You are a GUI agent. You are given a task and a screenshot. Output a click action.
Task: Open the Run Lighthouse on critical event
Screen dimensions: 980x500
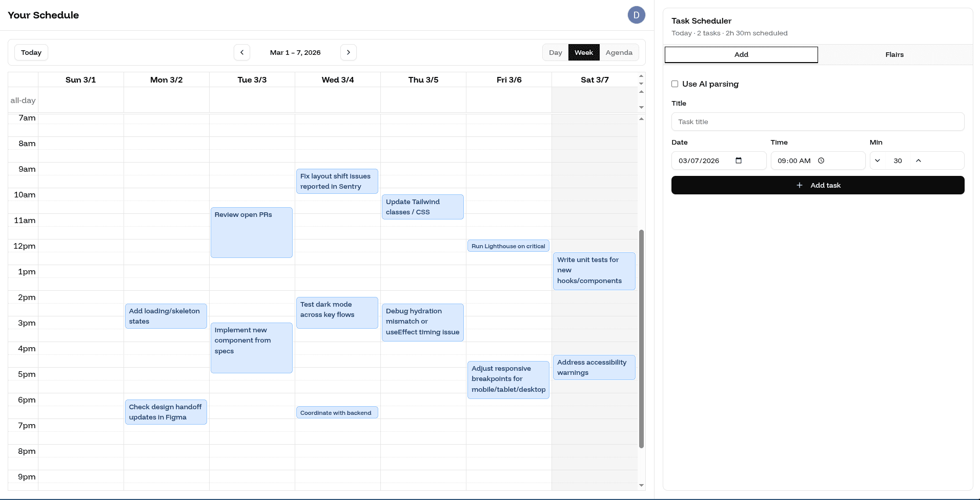(x=508, y=246)
